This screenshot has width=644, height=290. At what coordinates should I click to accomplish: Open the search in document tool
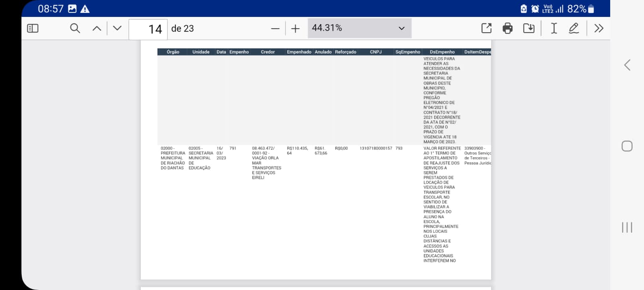pos(75,28)
